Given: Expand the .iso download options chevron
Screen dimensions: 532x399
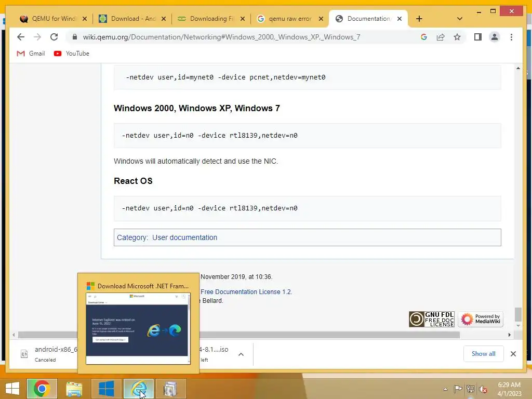Looking at the screenshot, I should pyautogui.click(x=241, y=354).
